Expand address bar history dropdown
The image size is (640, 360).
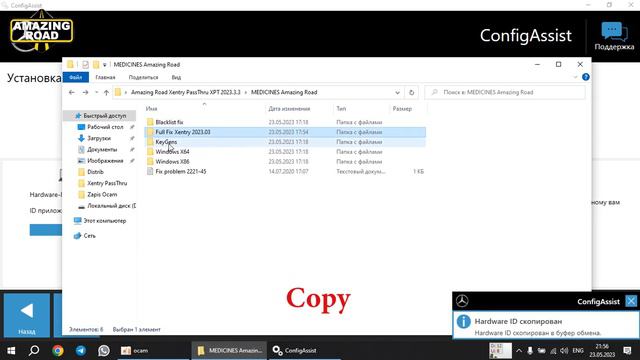pyautogui.click(x=397, y=93)
